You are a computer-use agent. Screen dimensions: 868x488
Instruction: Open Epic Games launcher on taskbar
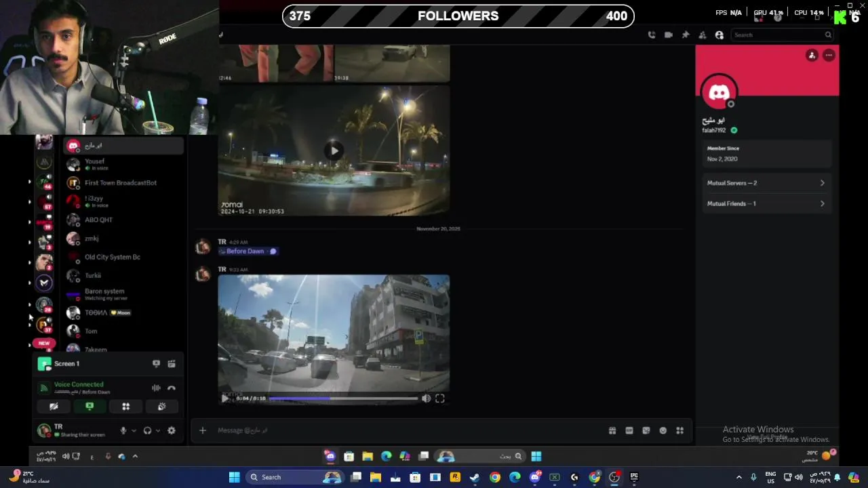[x=634, y=477]
